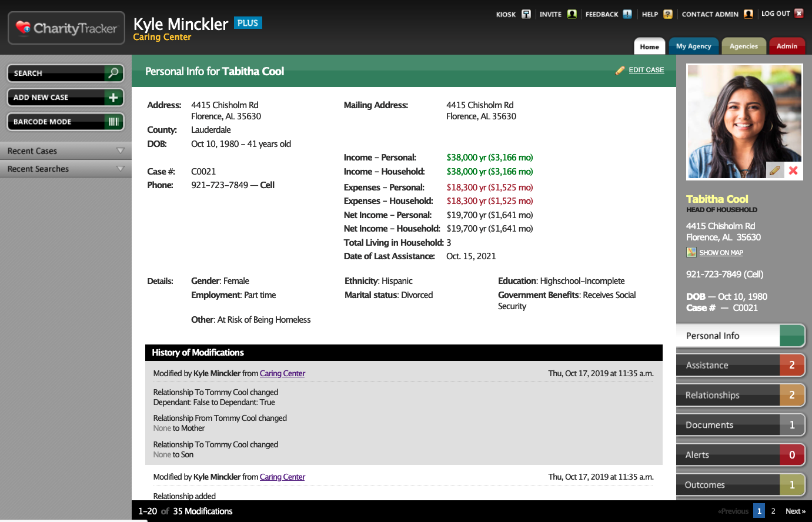Follow the Caring Center link in modifications
This screenshot has height=522, width=812.
(x=282, y=373)
